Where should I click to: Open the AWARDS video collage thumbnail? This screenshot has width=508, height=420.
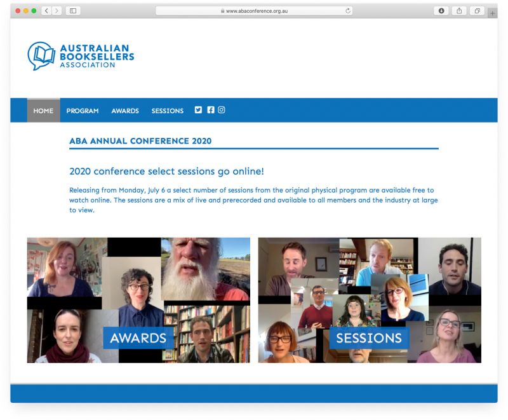pos(138,300)
